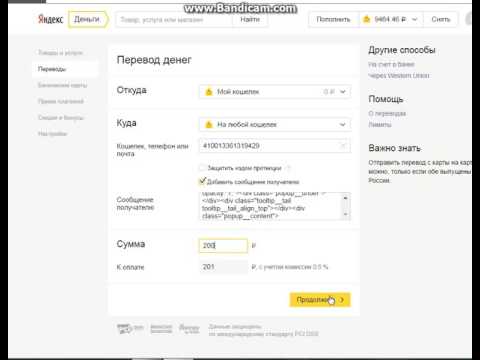This screenshot has height=360, width=480.
Task: Open На счет в банке link
Action: pos(391,64)
